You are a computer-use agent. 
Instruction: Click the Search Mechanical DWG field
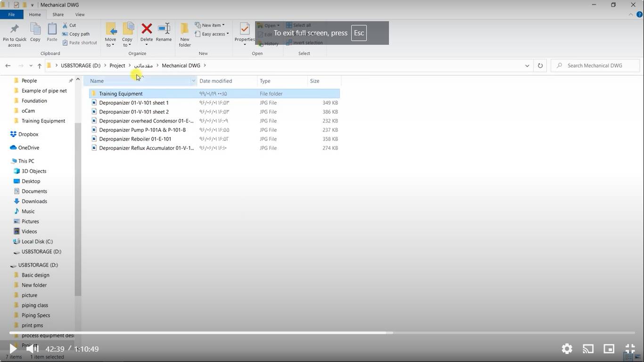coord(595,66)
